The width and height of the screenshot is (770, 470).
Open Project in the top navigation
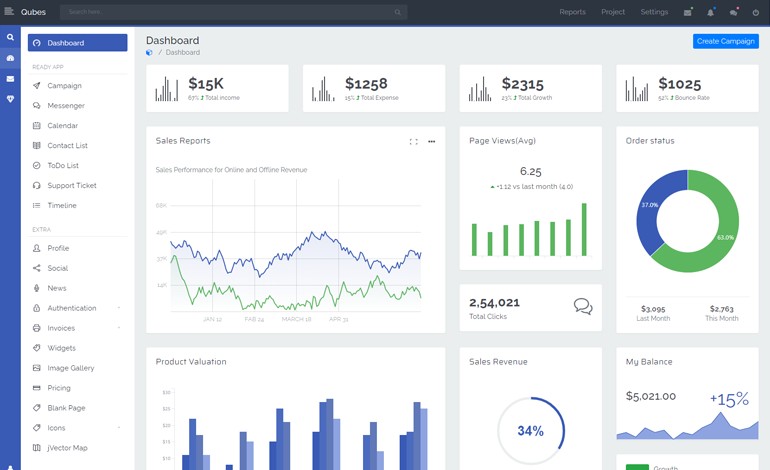pyautogui.click(x=613, y=12)
